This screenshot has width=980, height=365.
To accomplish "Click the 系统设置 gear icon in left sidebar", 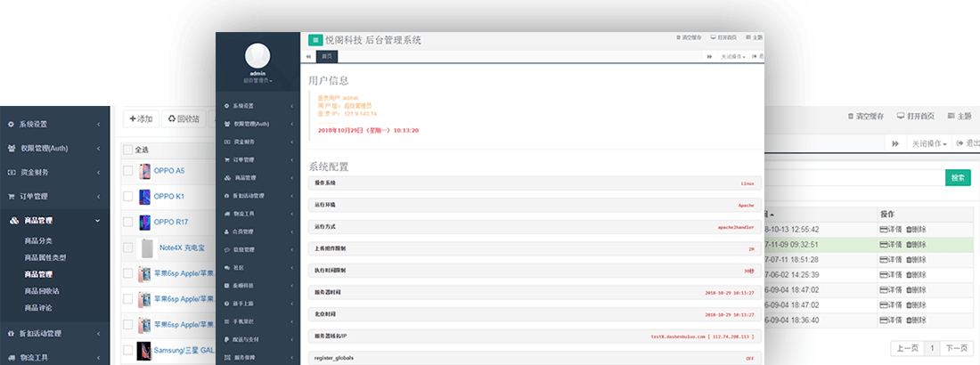I will click(x=12, y=124).
